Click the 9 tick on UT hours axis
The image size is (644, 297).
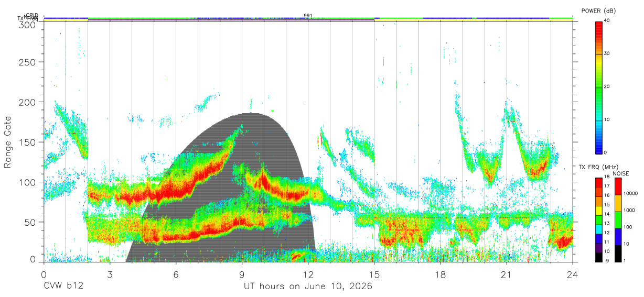coord(242,274)
